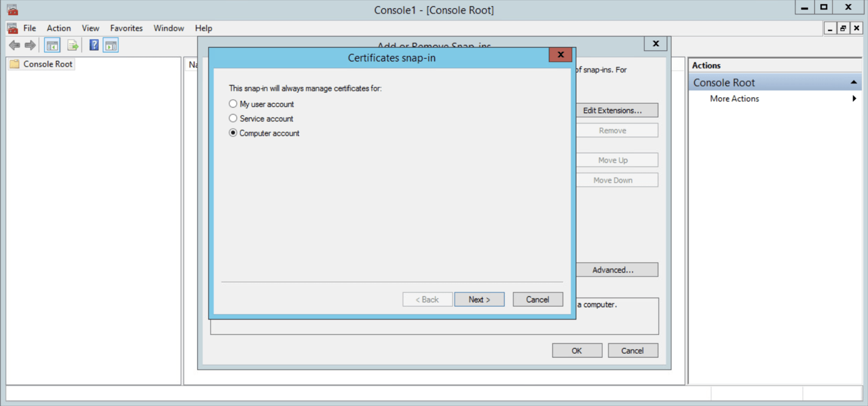Click the MMC icon in title bar
Image resolution: width=868 pixels, height=406 pixels.
click(x=13, y=10)
